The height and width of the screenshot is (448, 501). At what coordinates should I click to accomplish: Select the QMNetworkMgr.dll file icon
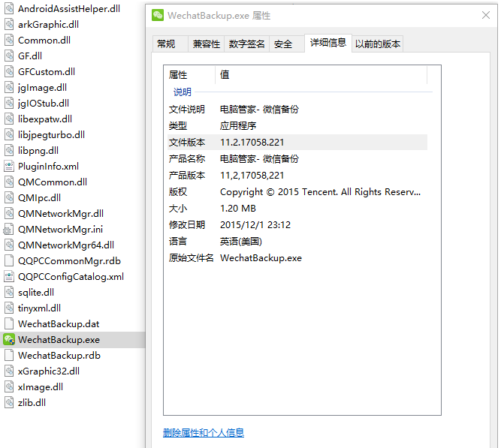pos(9,213)
